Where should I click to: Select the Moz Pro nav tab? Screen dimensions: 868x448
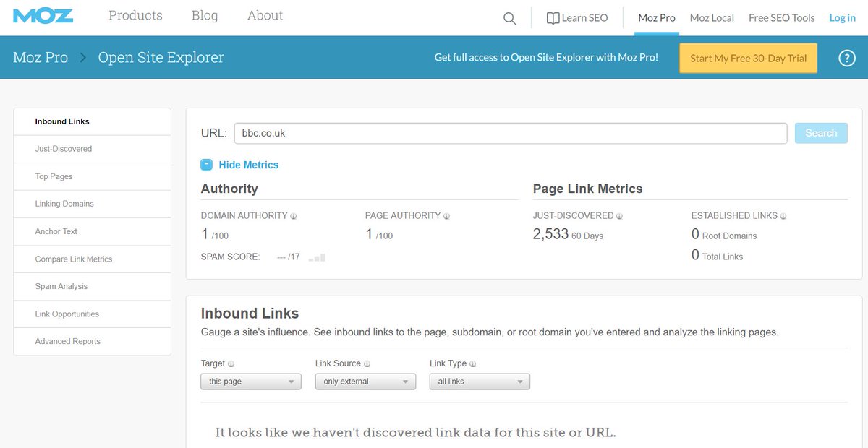[657, 18]
